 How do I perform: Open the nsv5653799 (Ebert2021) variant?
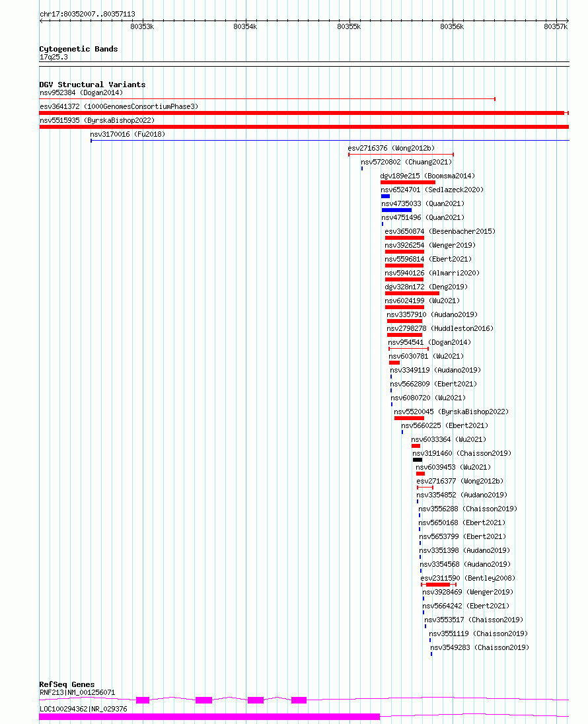462,536
